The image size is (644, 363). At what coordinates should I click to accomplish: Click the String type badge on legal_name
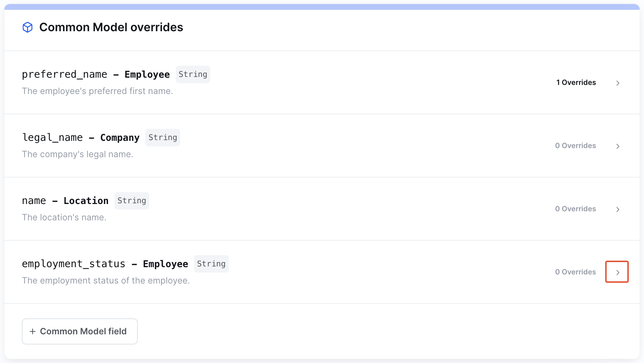[x=163, y=138]
